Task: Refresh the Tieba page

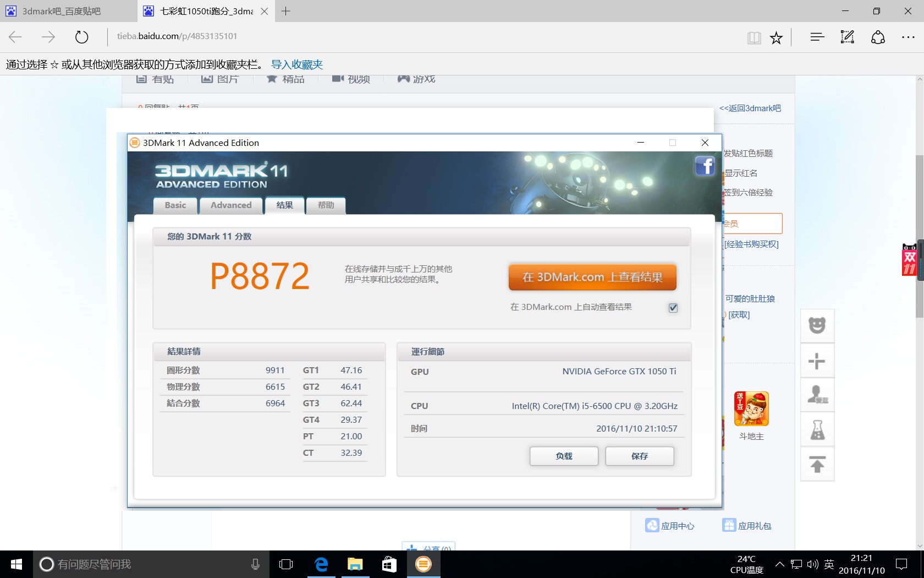Action: coord(81,37)
